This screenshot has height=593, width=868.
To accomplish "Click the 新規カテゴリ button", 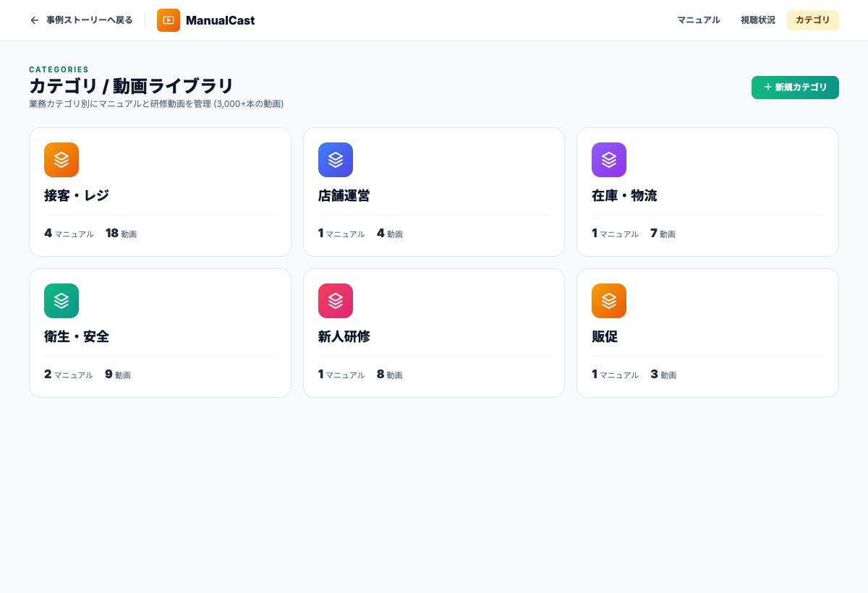I will click(x=795, y=88).
